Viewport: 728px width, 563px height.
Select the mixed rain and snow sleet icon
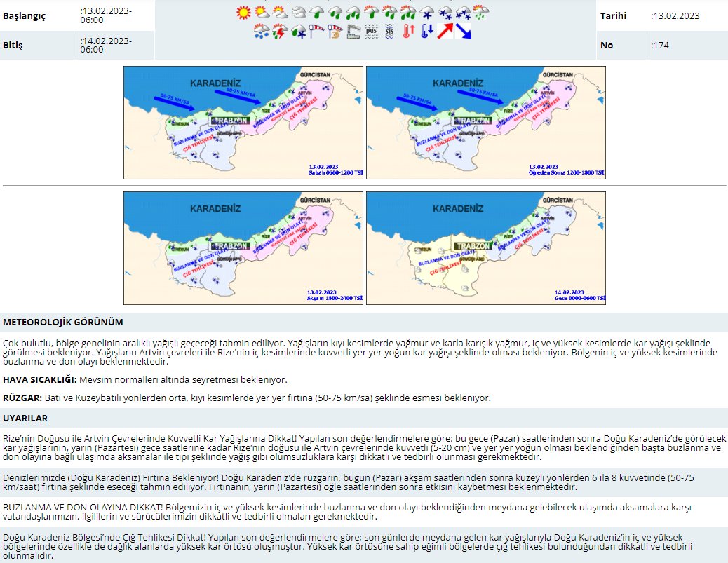(298, 31)
